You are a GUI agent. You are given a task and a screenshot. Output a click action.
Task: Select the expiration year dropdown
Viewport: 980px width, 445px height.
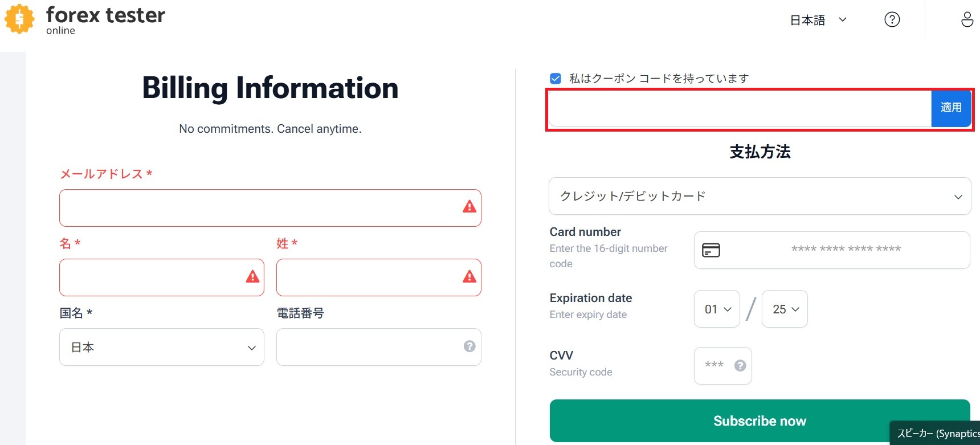point(785,309)
